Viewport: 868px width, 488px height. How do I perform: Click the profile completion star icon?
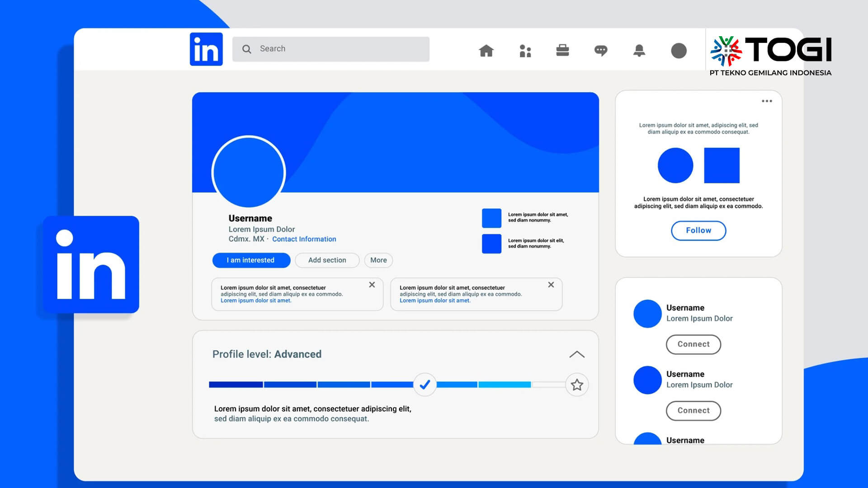click(x=576, y=385)
